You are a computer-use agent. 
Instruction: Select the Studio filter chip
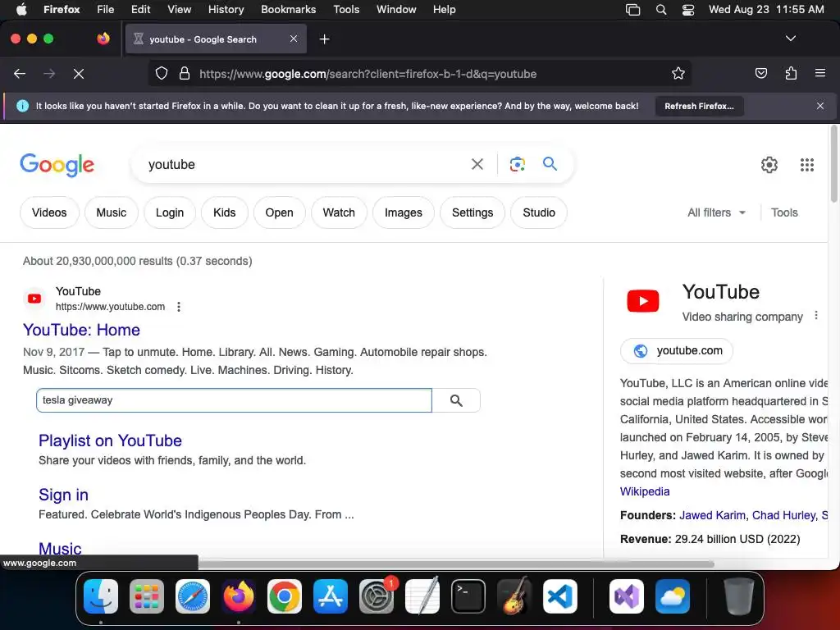coord(539,212)
